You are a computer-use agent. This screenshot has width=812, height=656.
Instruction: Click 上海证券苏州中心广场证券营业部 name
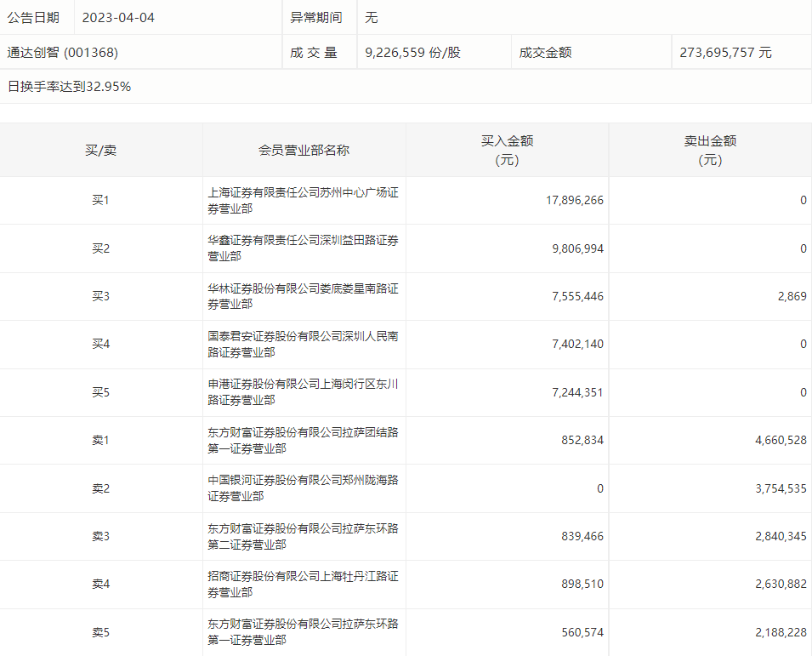click(303, 201)
